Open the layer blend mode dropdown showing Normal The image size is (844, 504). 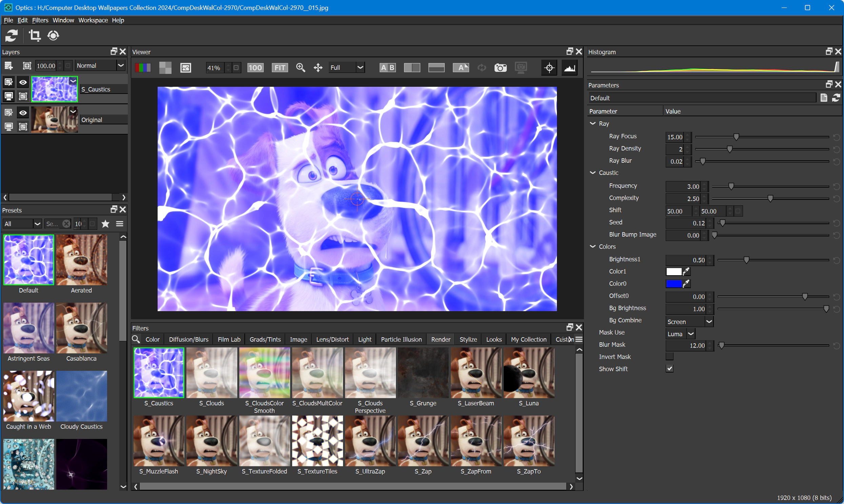click(100, 65)
